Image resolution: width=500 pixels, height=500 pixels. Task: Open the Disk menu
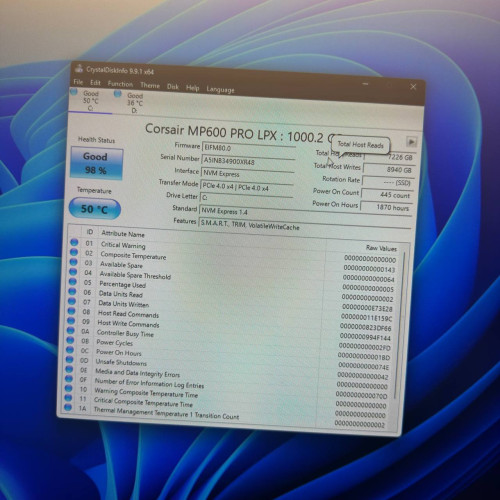173,87
